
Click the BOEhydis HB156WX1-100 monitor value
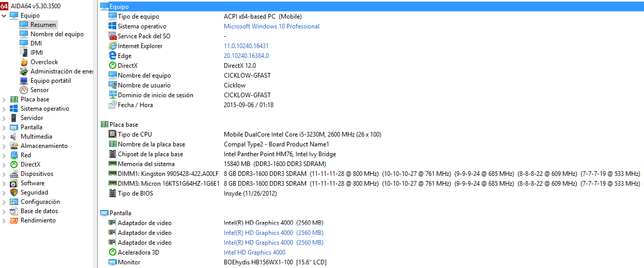pos(275,262)
